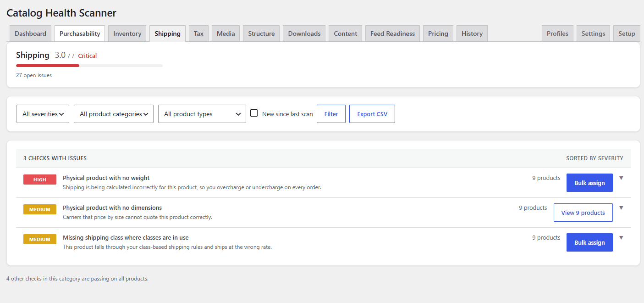Click MEDIUM badge for missing shipping class
The image size is (644, 303).
(x=40, y=239)
